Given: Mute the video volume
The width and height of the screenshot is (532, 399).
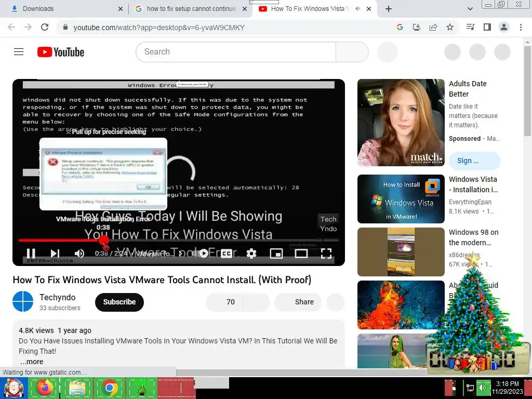Looking at the screenshot, I should (79, 253).
